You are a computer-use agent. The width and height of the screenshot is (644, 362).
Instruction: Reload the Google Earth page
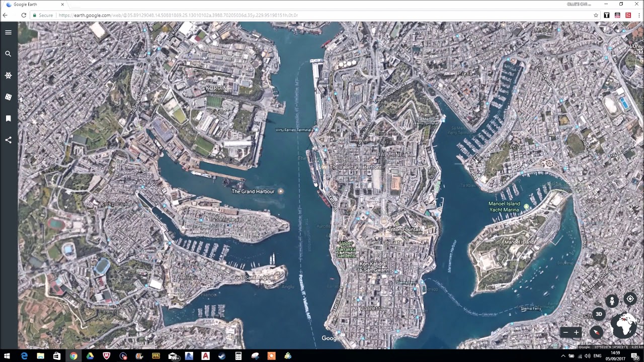coord(24,15)
